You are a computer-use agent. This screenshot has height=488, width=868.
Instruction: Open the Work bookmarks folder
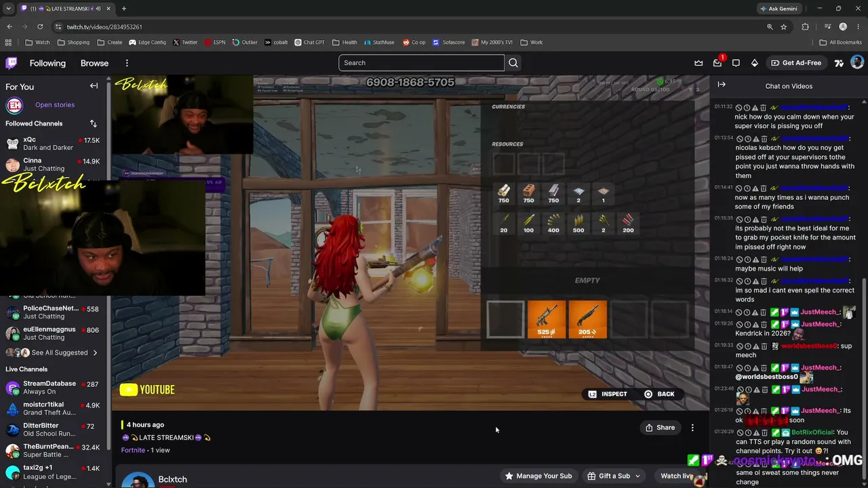click(x=532, y=42)
